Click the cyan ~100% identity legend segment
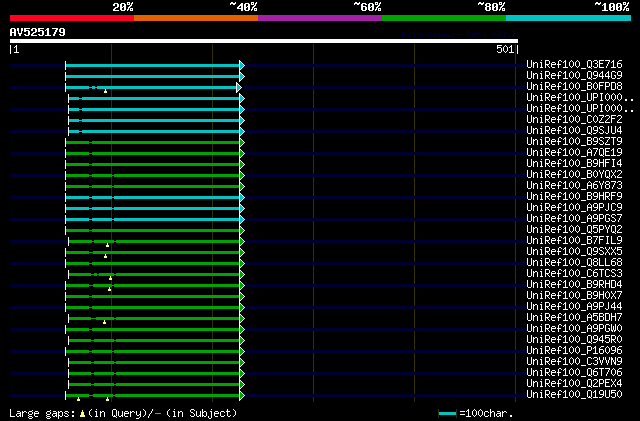The height and width of the screenshot is (421, 640). point(569,18)
